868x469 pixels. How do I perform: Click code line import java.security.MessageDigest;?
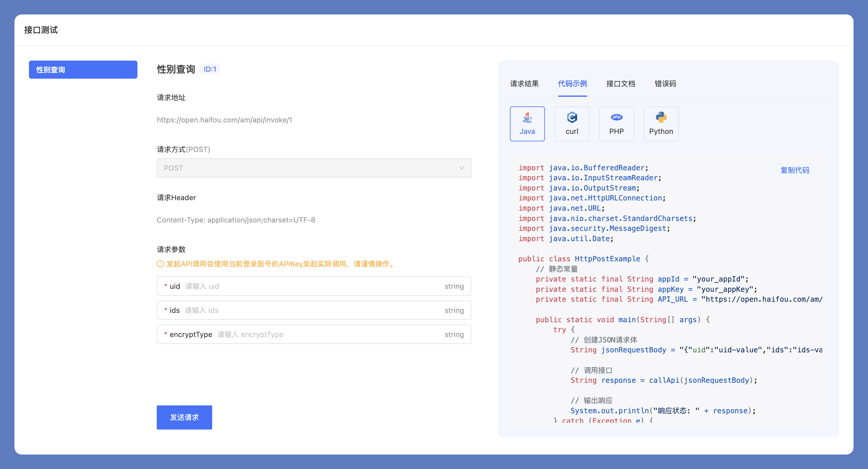[x=594, y=228]
